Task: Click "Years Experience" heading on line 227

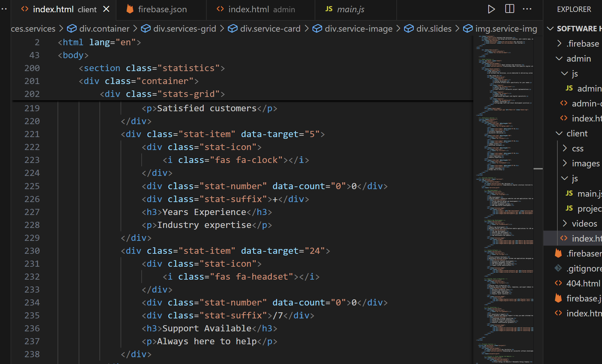Action: [x=204, y=212]
